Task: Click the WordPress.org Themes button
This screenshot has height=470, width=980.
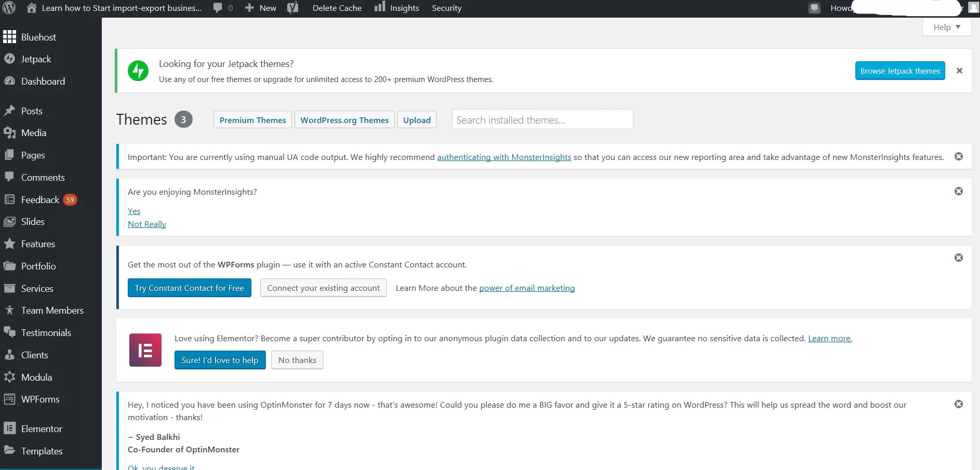Action: point(344,120)
